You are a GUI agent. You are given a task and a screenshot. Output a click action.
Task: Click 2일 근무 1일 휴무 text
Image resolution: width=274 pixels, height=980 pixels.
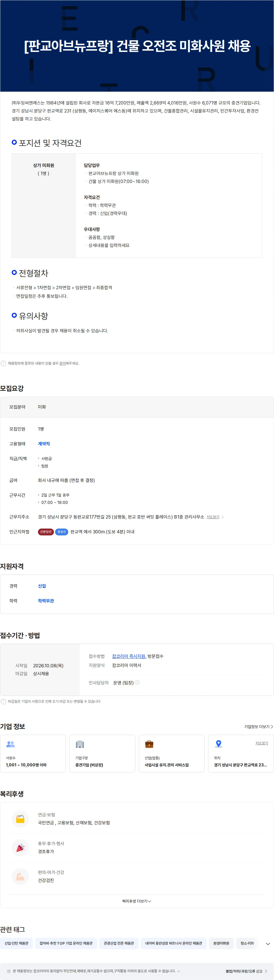click(x=55, y=495)
